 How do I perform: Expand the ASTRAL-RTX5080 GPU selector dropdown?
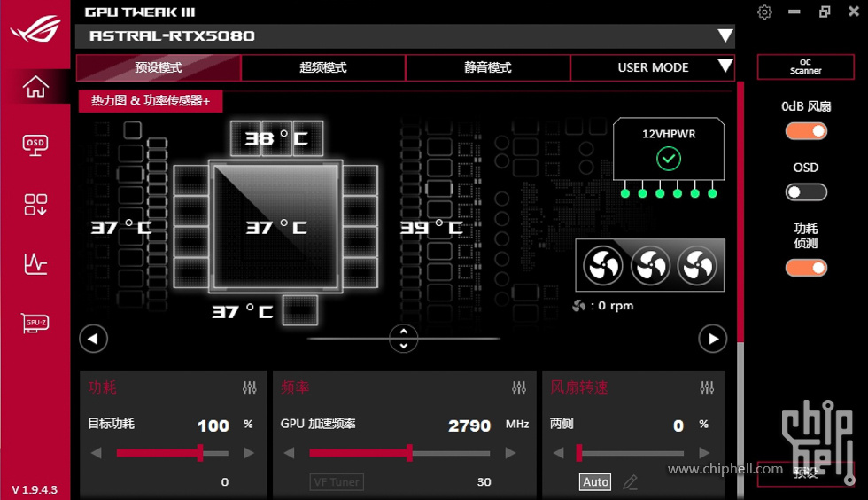[x=725, y=36]
